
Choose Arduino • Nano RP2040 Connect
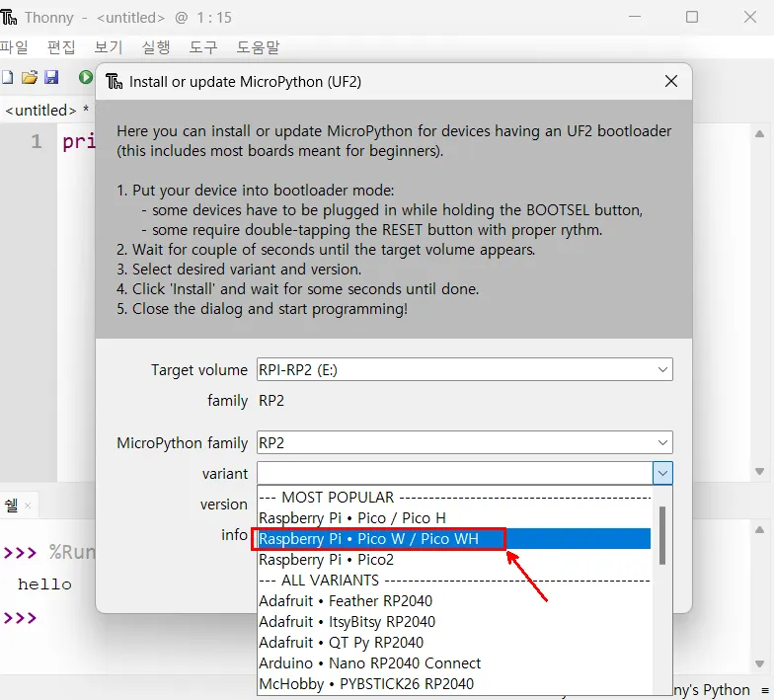tap(454, 663)
